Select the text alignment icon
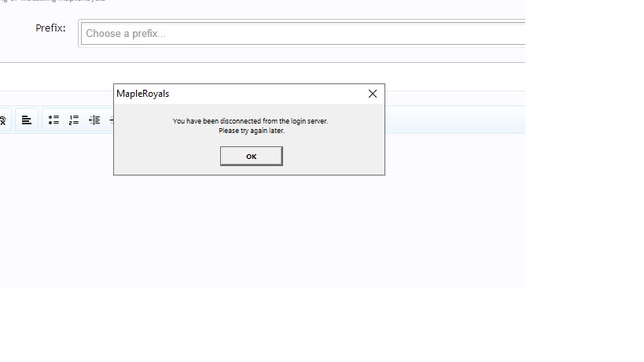This screenshot has width=644, height=362. [x=27, y=120]
